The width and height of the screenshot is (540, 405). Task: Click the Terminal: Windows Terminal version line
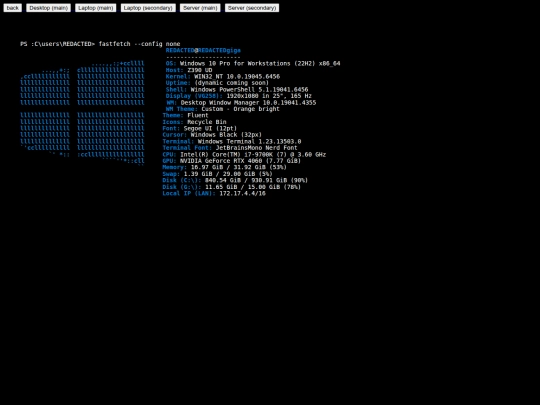tap(232, 141)
